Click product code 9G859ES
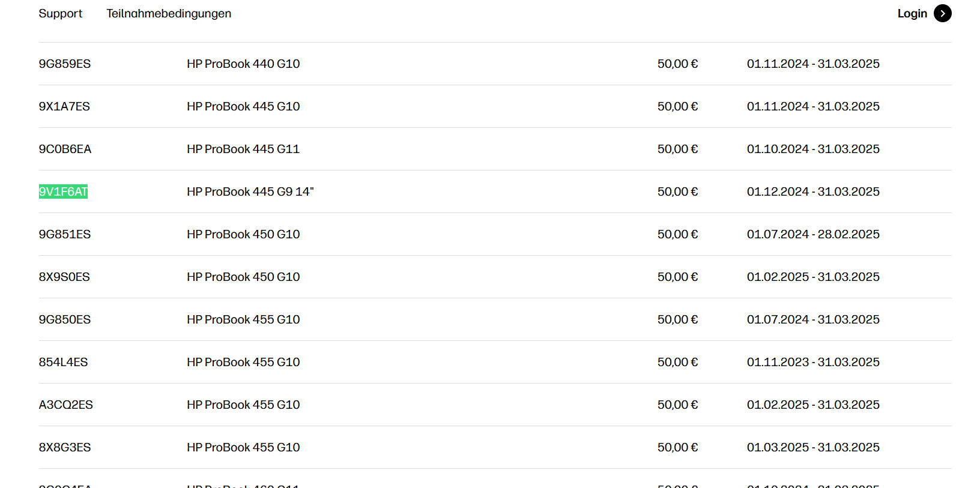This screenshot has height=488, width=980. (x=65, y=64)
